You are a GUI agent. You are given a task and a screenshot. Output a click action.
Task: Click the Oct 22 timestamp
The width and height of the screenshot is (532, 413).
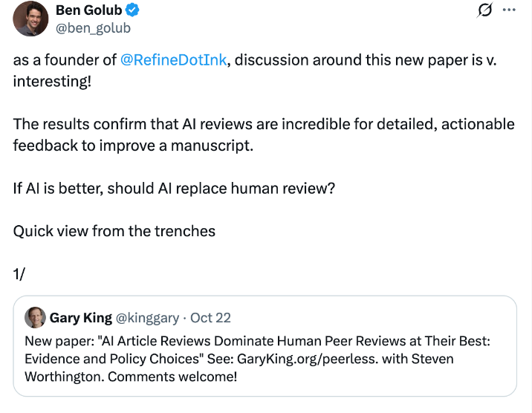pyautogui.click(x=210, y=318)
